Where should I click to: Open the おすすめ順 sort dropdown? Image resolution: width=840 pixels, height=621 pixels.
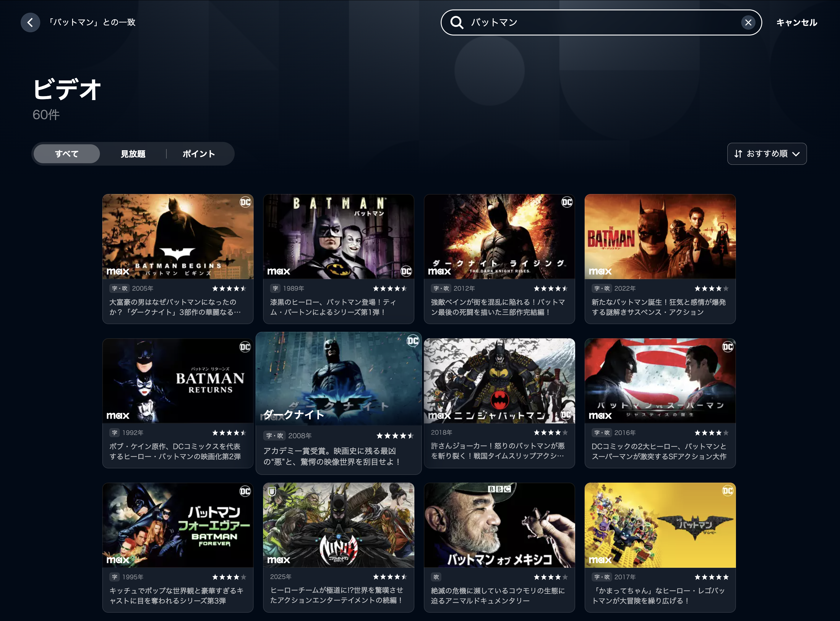[767, 154]
